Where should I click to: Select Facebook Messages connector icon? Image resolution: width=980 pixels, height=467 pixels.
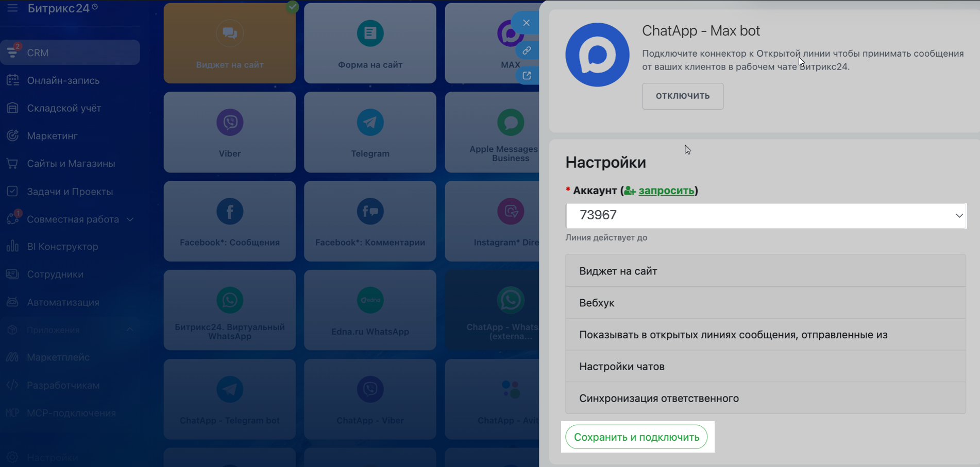click(x=230, y=212)
